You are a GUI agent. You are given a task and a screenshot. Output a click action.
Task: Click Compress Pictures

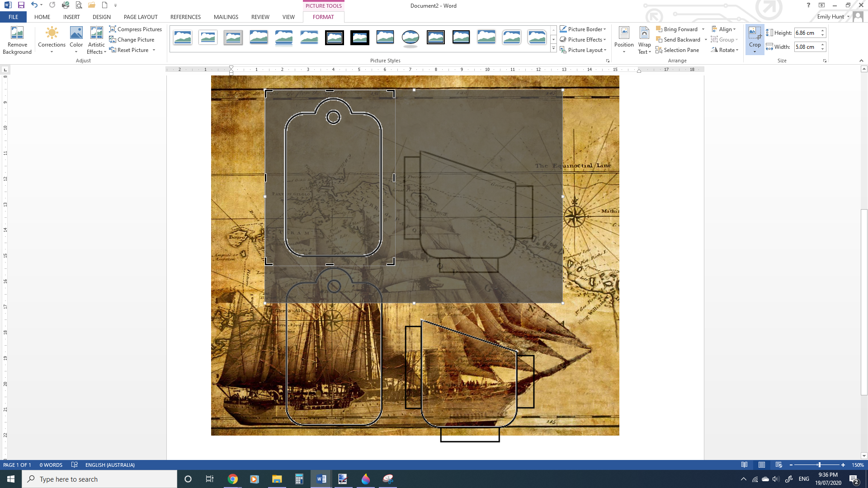point(135,29)
